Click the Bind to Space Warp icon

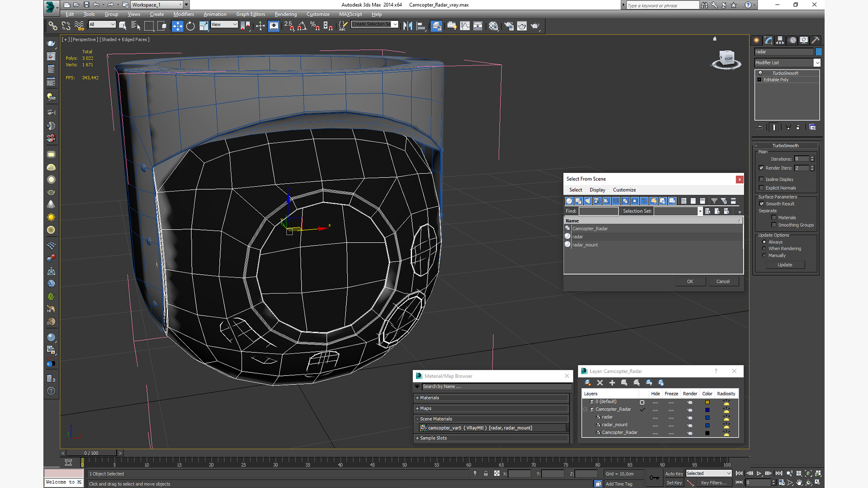click(x=79, y=26)
